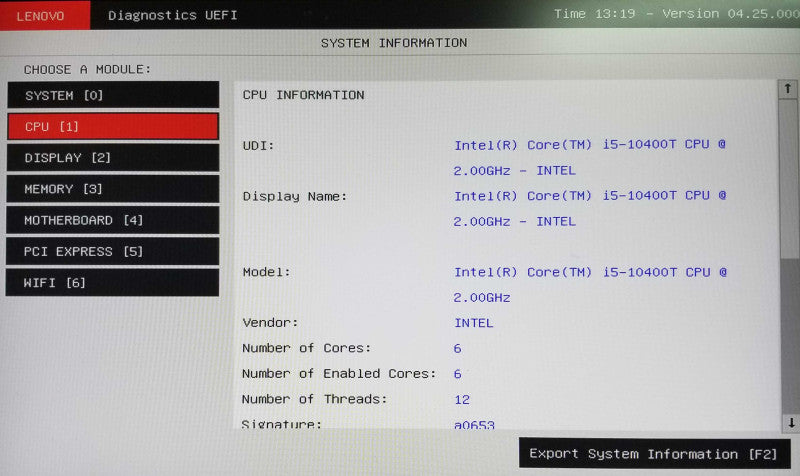The width and height of the screenshot is (800, 476).
Task: Click the CHOOSE A MODULE label
Action: (87, 69)
